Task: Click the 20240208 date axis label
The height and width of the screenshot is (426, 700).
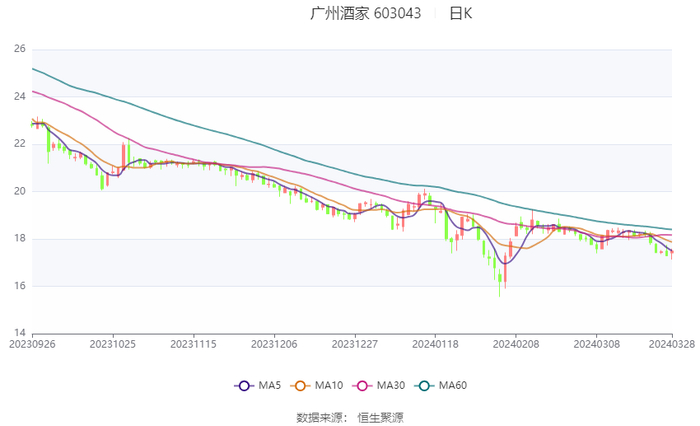Action: tap(515, 342)
